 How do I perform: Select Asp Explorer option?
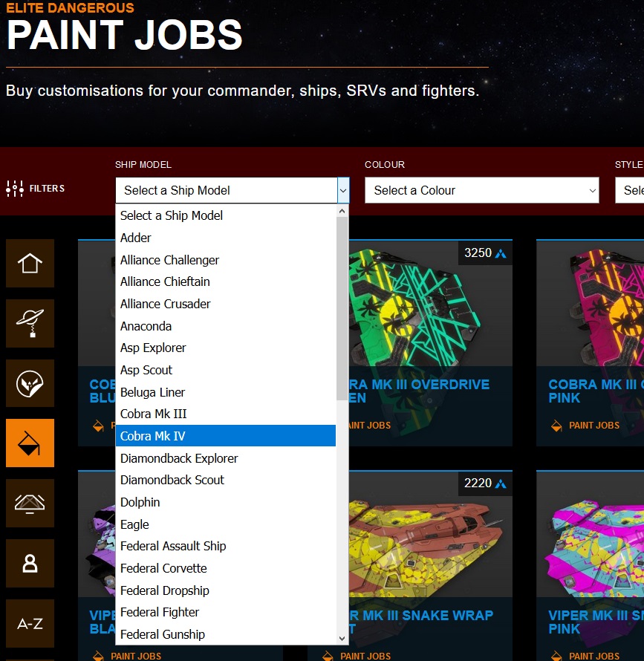226,348
